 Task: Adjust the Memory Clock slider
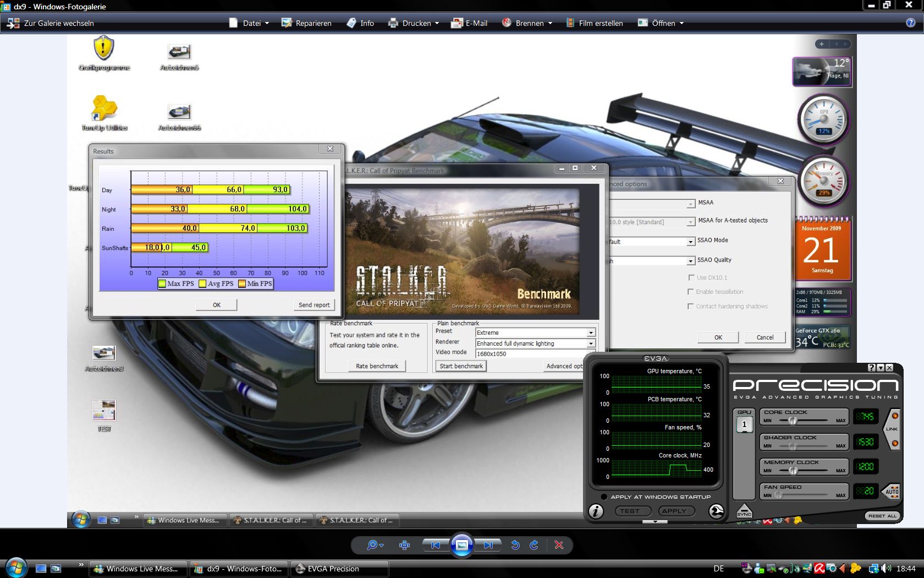(x=793, y=471)
